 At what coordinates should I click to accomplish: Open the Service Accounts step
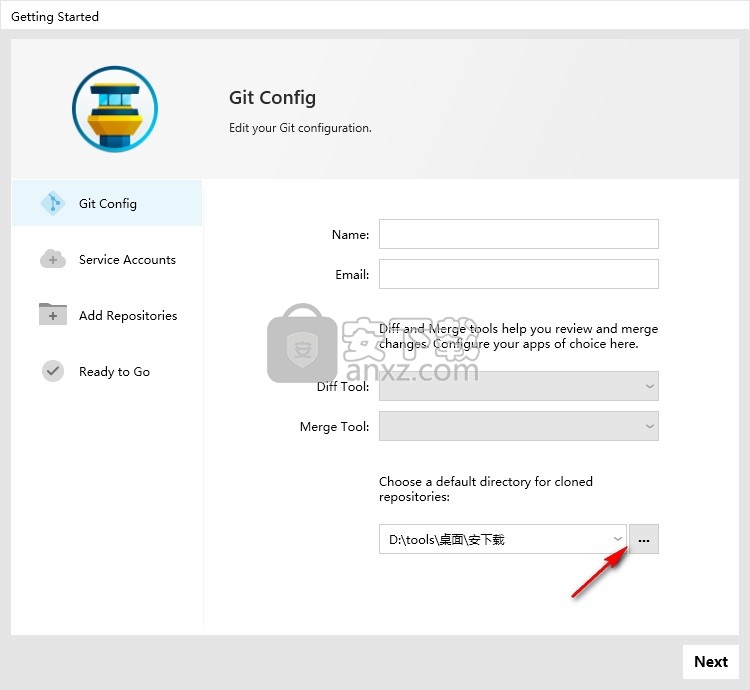click(x=127, y=260)
